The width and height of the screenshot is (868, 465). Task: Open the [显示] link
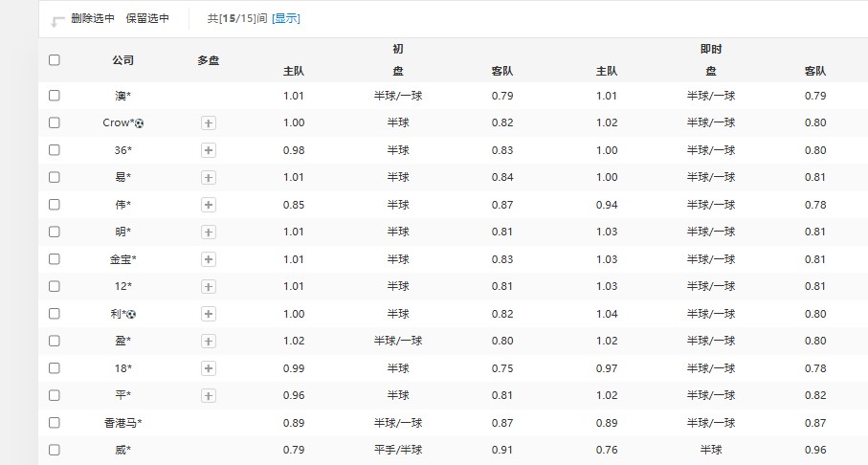click(285, 18)
